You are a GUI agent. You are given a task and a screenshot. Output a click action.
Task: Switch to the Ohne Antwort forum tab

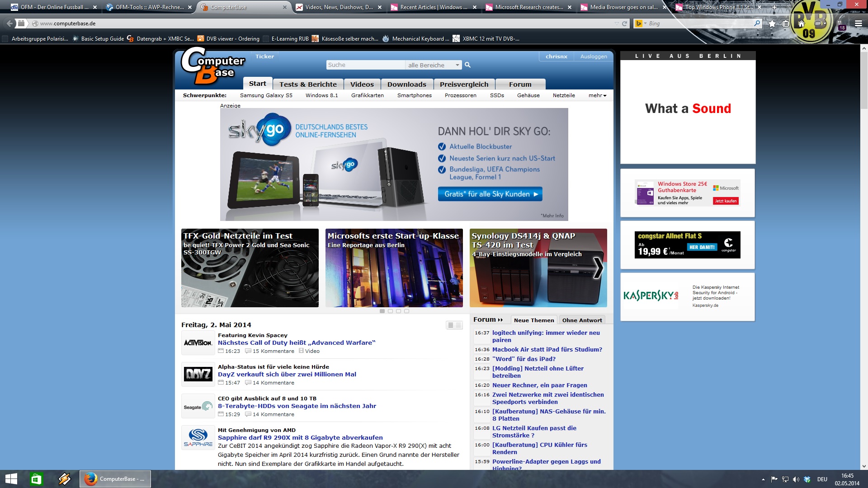582,320
